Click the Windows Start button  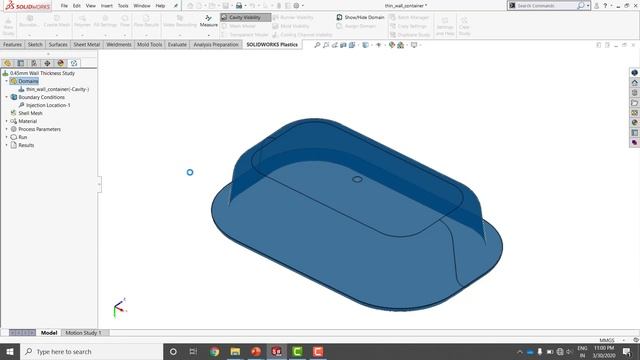(x=10, y=351)
